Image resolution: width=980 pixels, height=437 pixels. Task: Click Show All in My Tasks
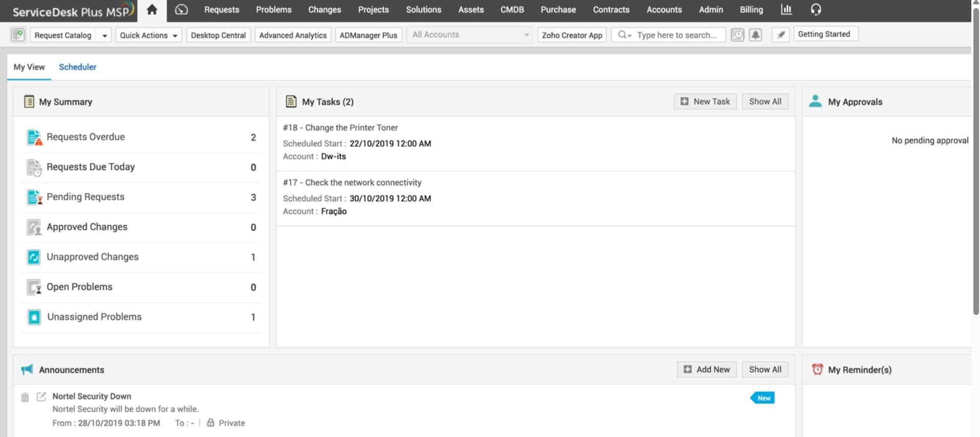pyautogui.click(x=765, y=102)
